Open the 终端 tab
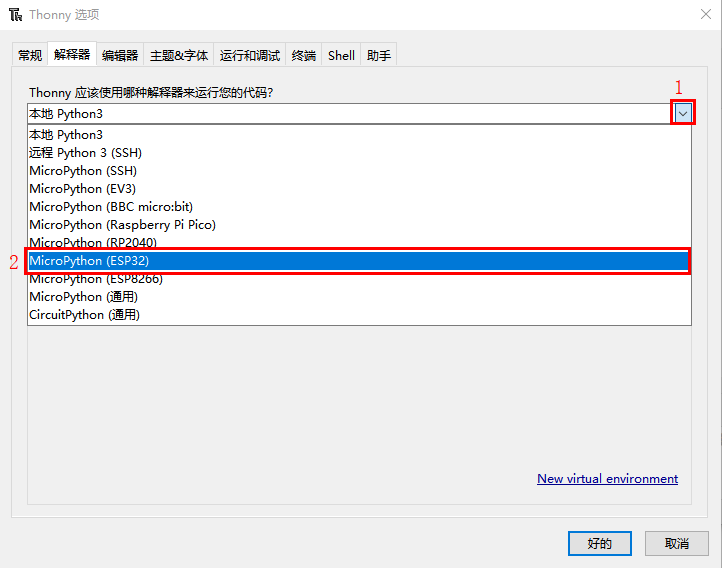722x568 pixels. (x=304, y=56)
